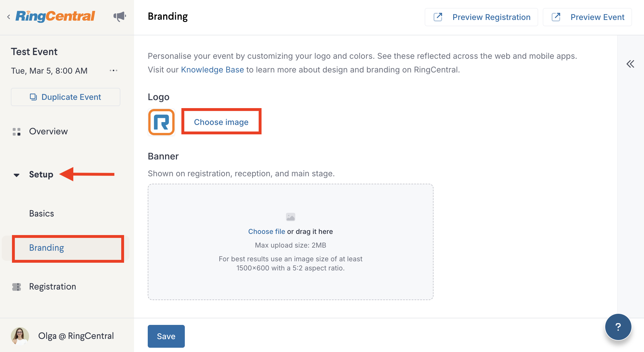The height and width of the screenshot is (352, 644).
Task: Click the Overview grid icon
Action: (x=17, y=132)
